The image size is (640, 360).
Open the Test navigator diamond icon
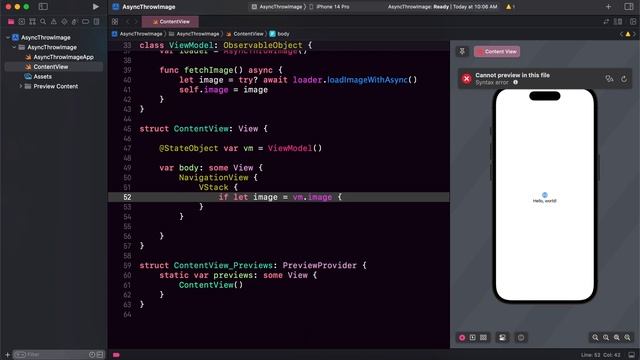click(64, 21)
